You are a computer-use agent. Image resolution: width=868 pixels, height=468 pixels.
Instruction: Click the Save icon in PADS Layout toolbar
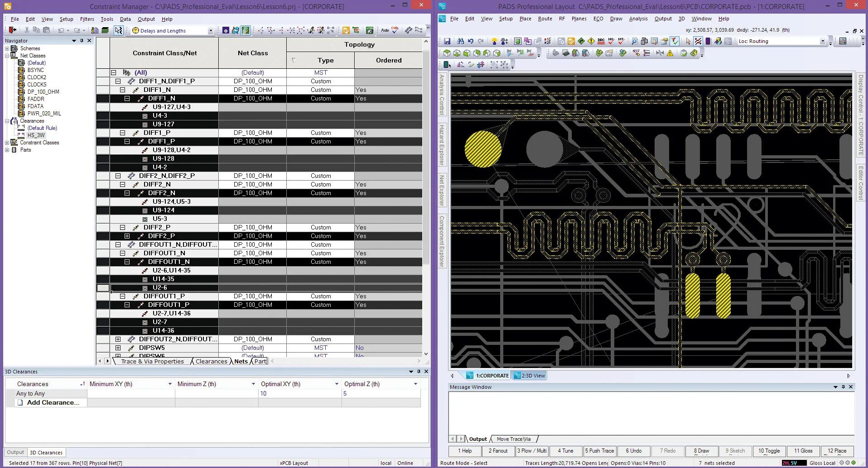coord(447,41)
